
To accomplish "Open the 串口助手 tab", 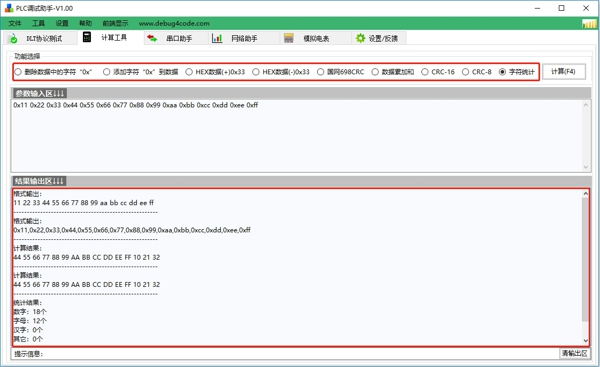I will [176, 38].
